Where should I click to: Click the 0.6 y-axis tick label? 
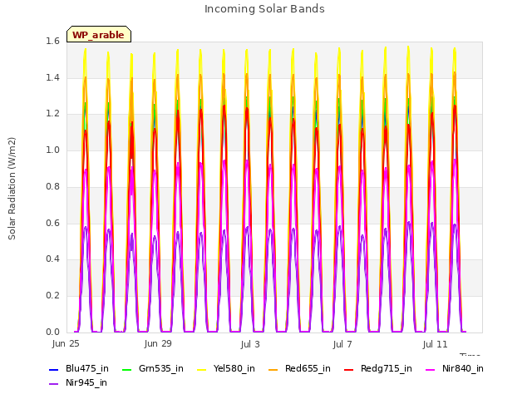point(53,223)
